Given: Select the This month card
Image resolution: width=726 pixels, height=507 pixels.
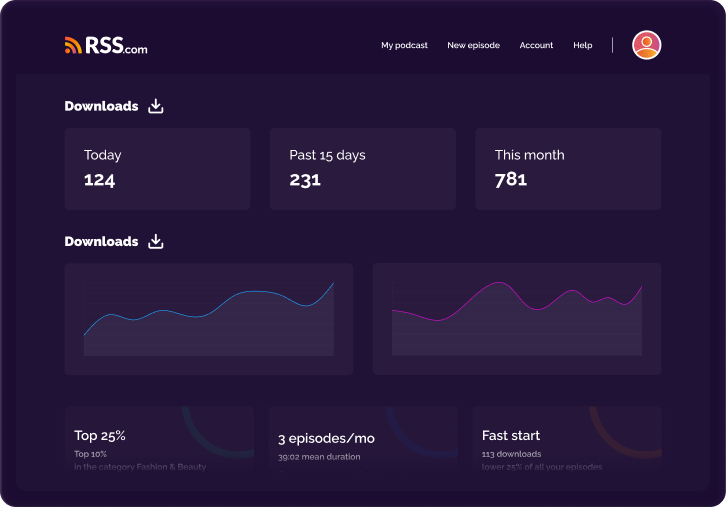Looking at the screenshot, I should [568, 169].
